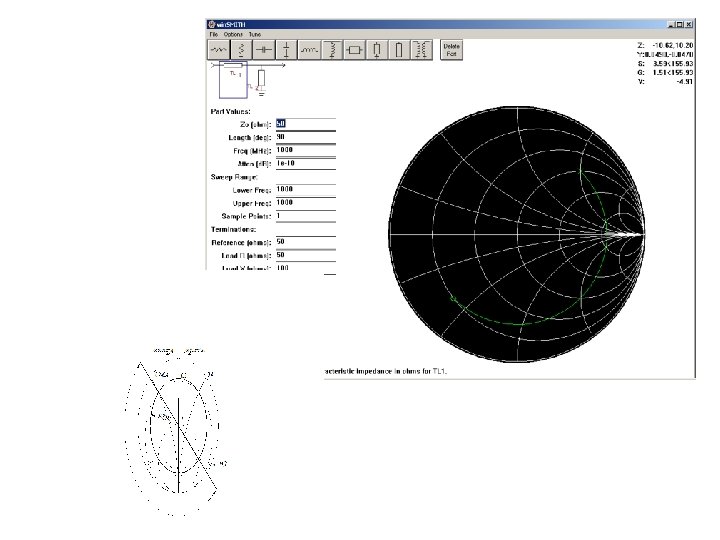Add an open stub component
Viewport: 720px width, 540px height.
[399, 50]
